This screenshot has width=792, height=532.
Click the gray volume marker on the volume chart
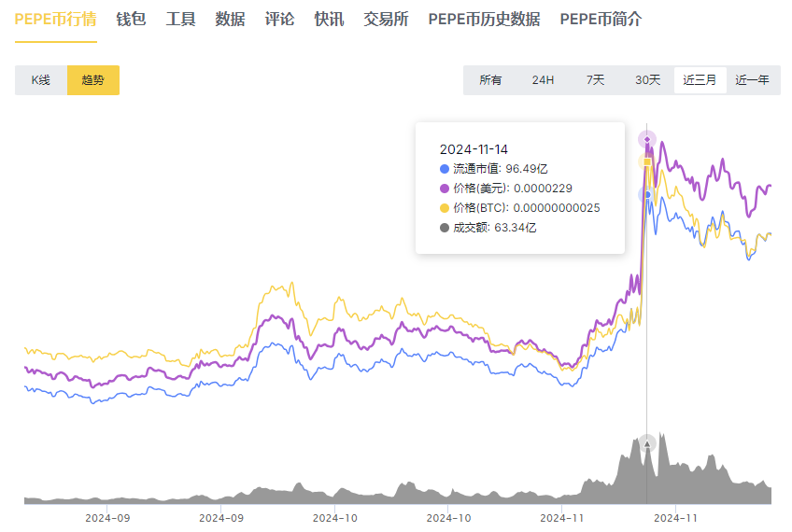[646, 442]
